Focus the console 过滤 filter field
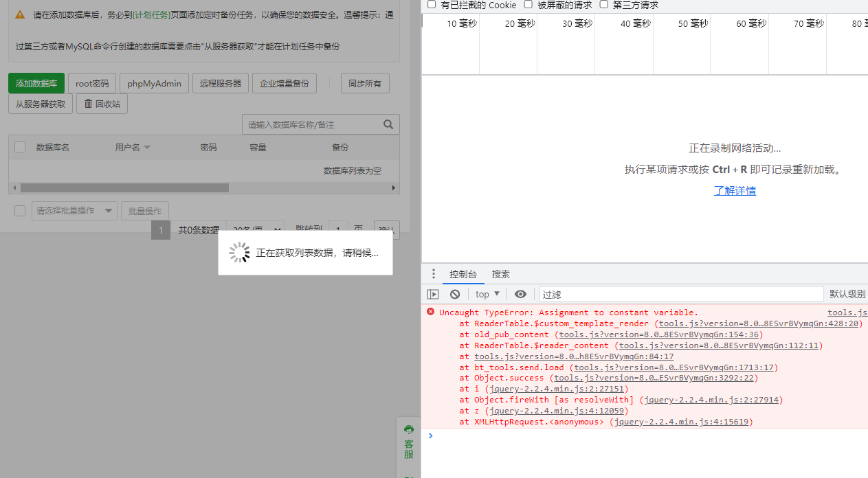Image resolution: width=868 pixels, height=478 pixels. point(681,294)
